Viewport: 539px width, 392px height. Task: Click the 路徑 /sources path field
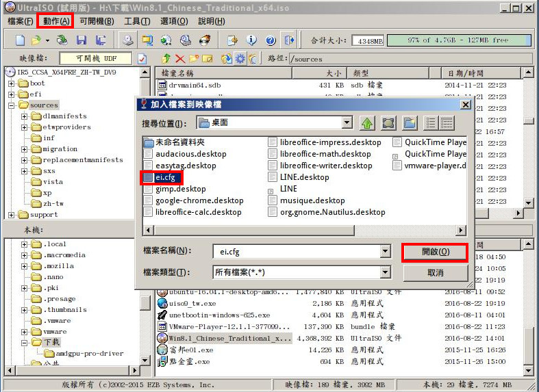pos(410,59)
